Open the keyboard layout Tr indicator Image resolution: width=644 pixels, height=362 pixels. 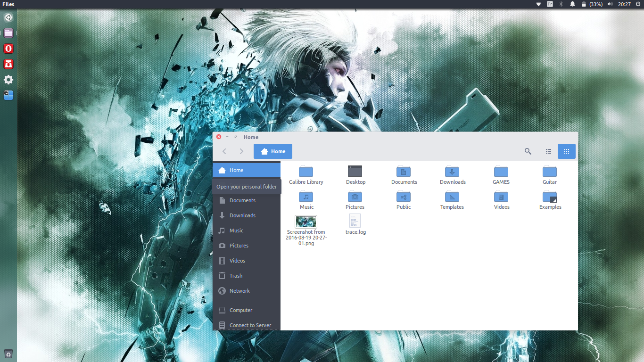(x=550, y=4)
